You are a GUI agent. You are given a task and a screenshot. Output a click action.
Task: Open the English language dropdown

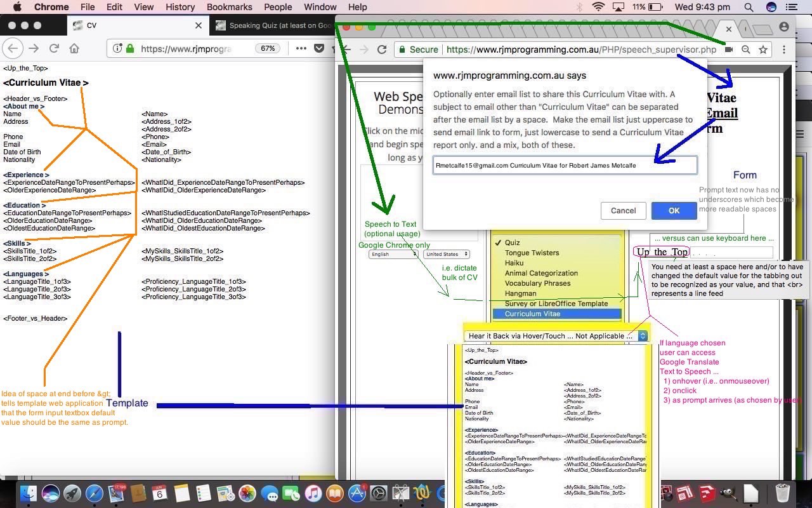393,253
